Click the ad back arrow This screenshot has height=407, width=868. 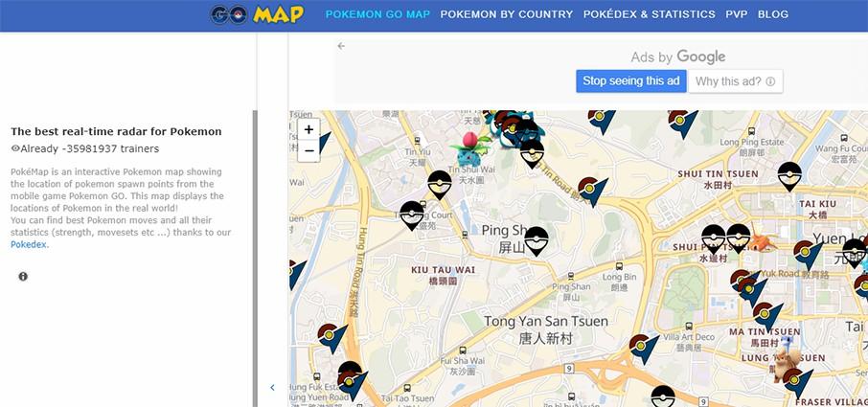point(341,46)
